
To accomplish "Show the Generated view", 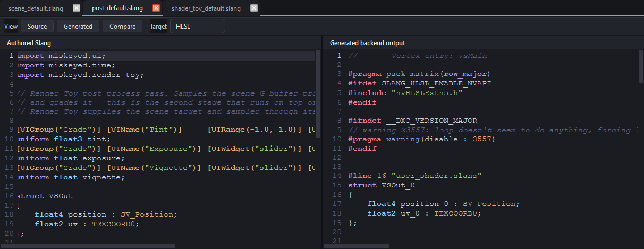I will [78, 26].
